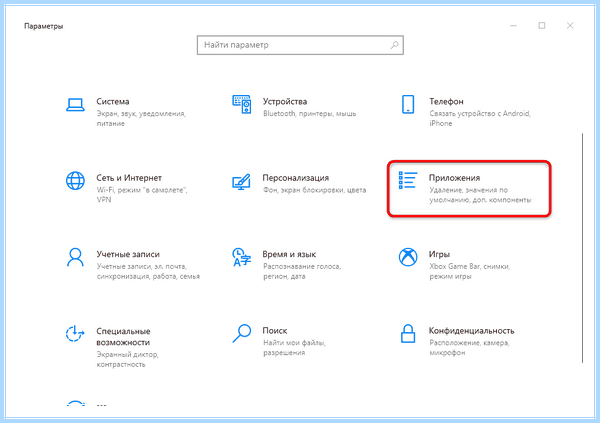Viewport: 600px width, 423px height.
Task: Click the text 'Связать устройство с Android, iPhone'
Action: pos(480,119)
